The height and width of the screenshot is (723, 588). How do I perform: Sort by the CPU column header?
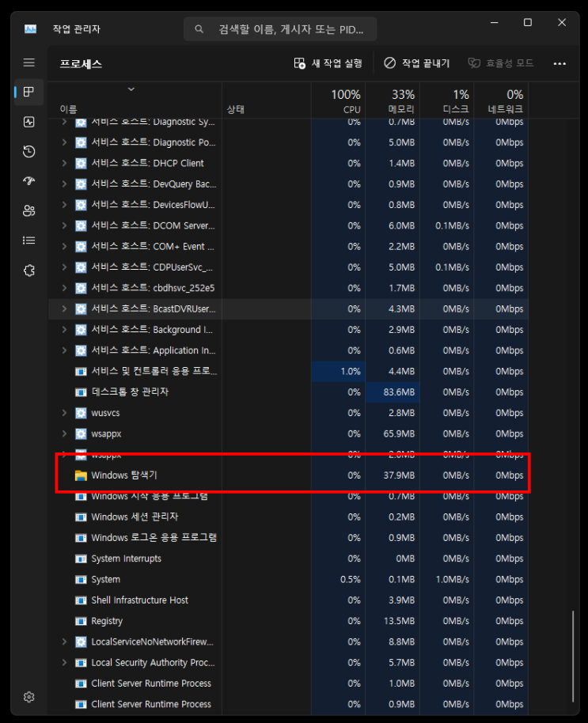(x=338, y=100)
